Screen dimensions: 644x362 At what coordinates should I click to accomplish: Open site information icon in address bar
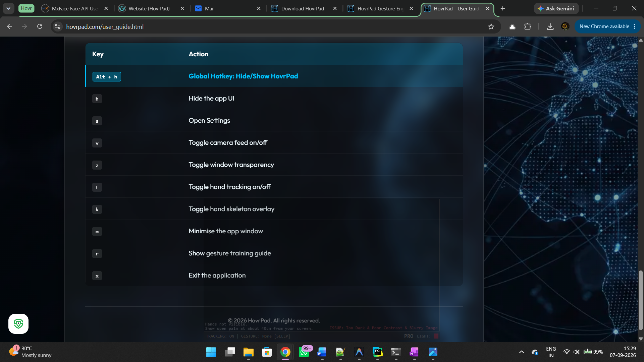coord(58,26)
